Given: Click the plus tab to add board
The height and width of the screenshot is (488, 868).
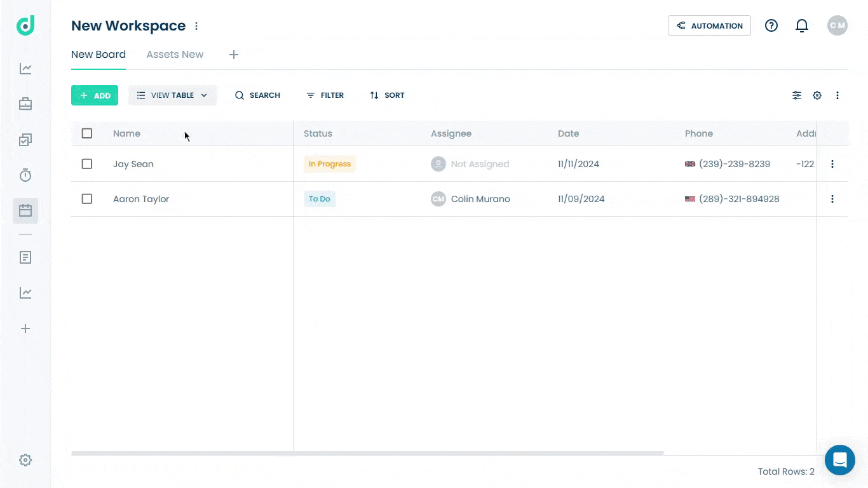Looking at the screenshot, I should coord(234,55).
